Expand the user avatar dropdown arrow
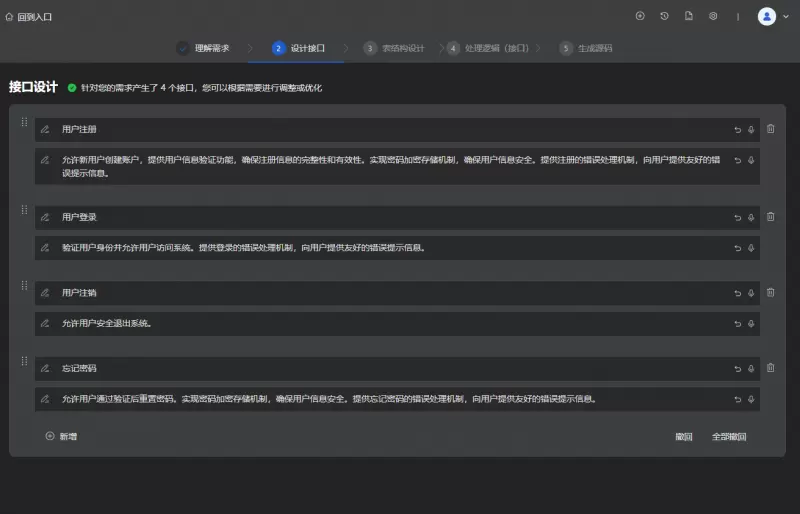The image size is (800, 514). (786, 17)
